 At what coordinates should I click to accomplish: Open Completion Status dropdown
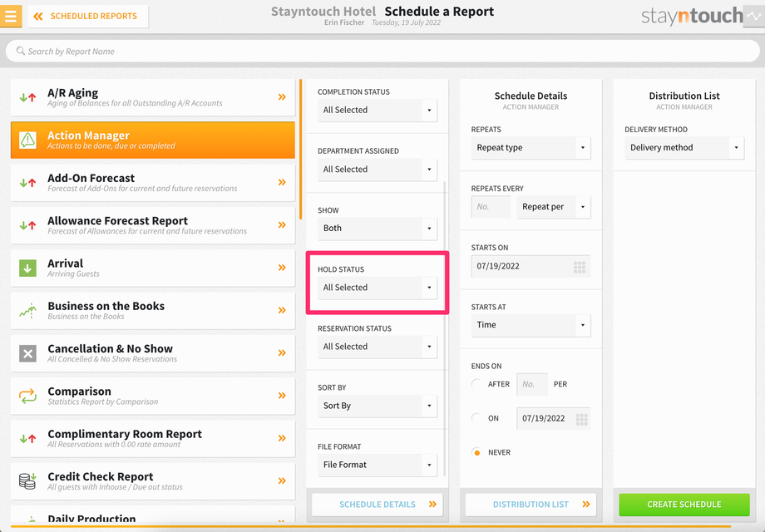[x=378, y=111]
